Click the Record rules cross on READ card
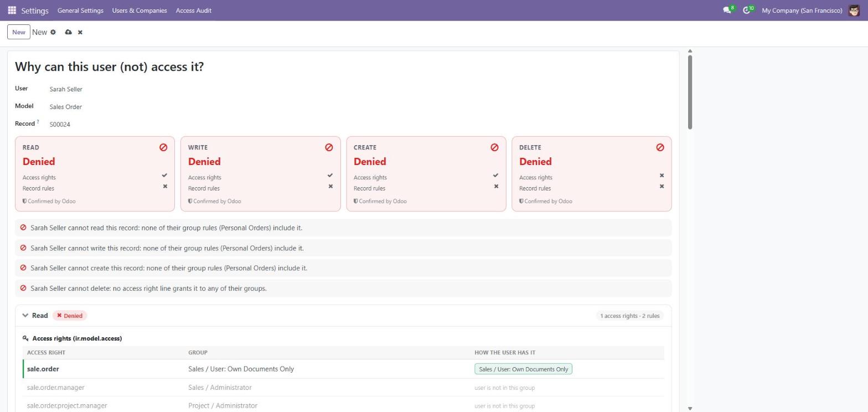The image size is (868, 412). point(165,187)
